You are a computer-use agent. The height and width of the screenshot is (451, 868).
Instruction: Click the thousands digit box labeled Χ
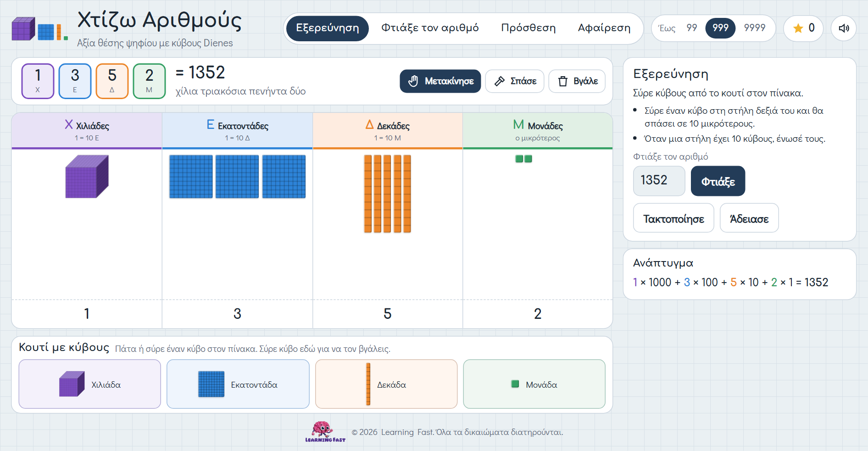tap(38, 81)
